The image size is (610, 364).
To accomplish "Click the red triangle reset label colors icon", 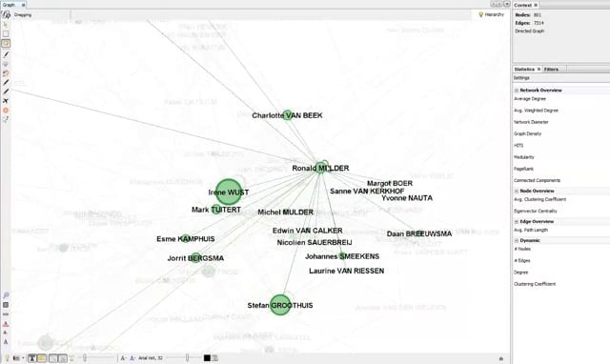I will (6, 324).
